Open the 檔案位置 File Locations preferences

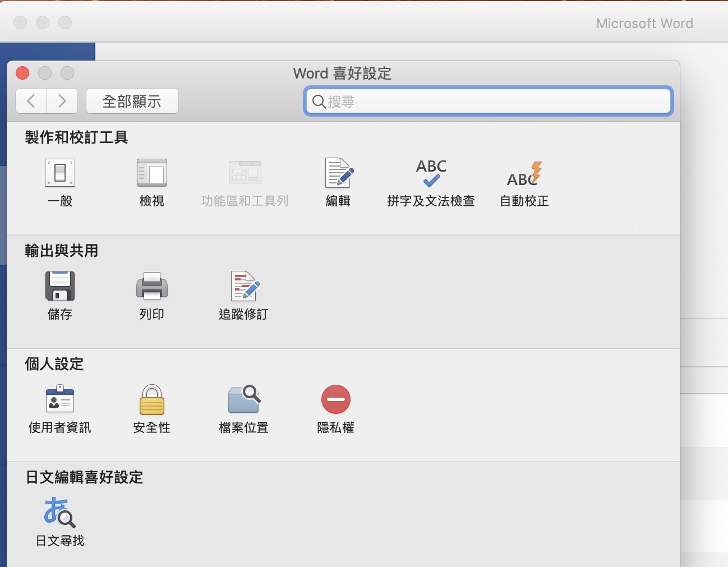click(244, 400)
